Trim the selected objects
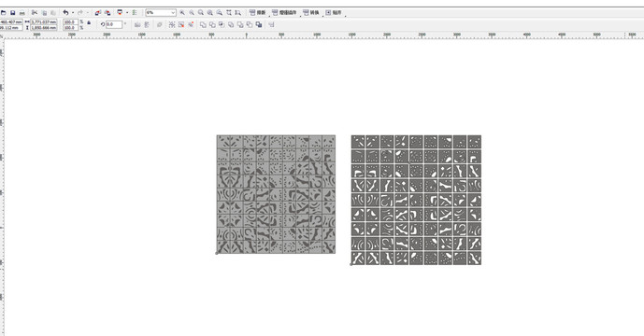Screen dimensions: 644x336 click(212, 24)
